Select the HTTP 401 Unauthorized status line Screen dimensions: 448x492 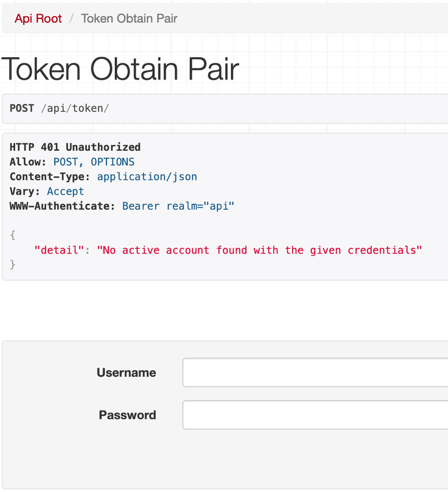point(74,147)
